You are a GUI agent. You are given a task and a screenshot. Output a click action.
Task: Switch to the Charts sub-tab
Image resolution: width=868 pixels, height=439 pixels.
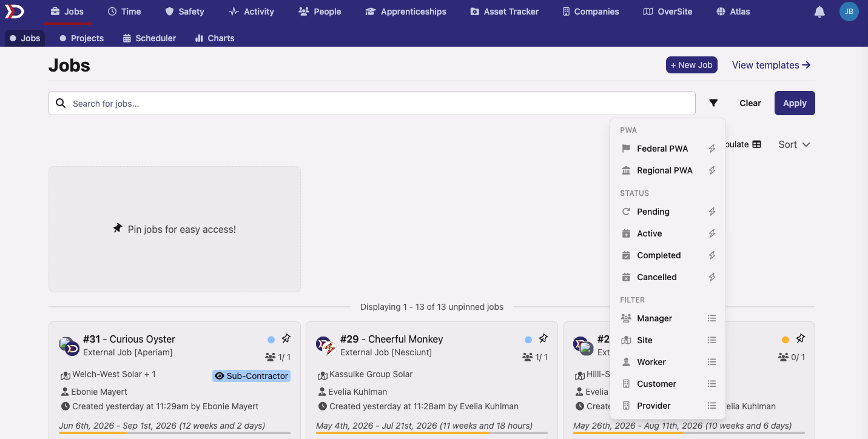(x=215, y=38)
